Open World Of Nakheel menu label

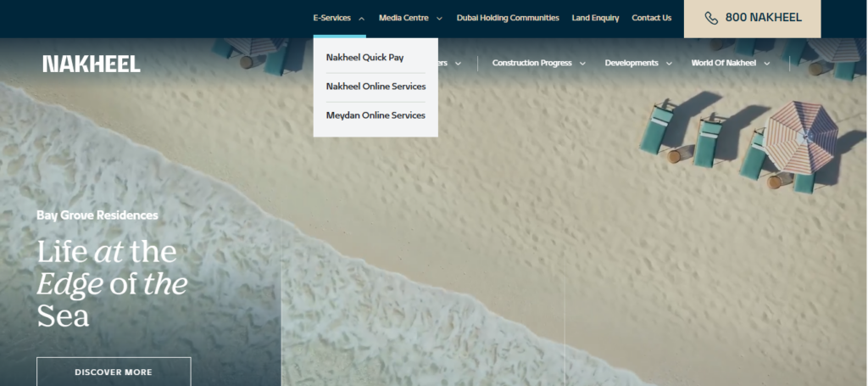[724, 63]
